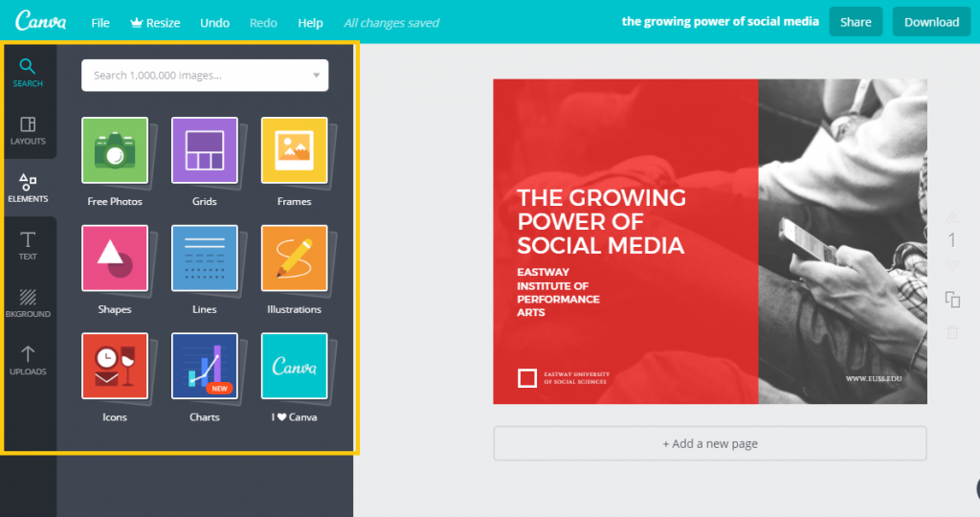Switch to the Layouts tab

click(x=28, y=130)
